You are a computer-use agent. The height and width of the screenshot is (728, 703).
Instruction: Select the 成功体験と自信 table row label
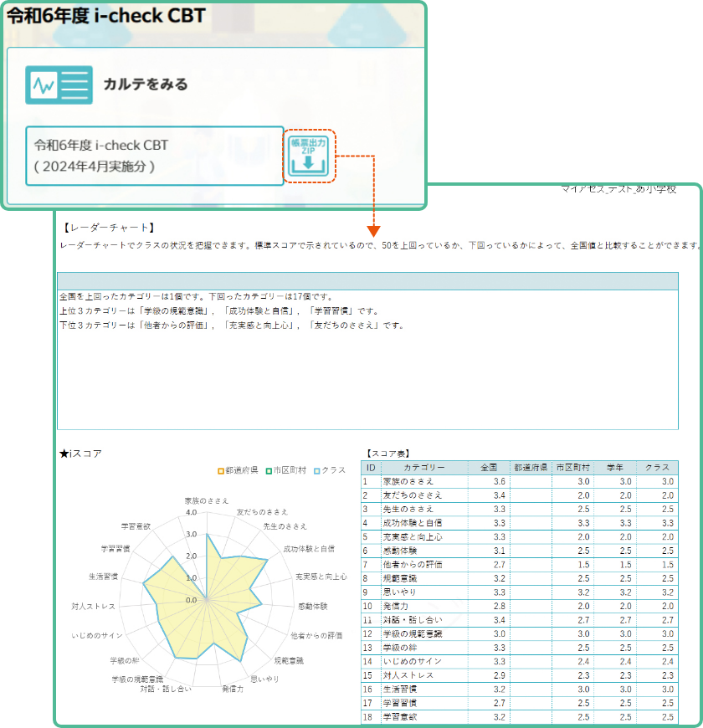point(413,523)
